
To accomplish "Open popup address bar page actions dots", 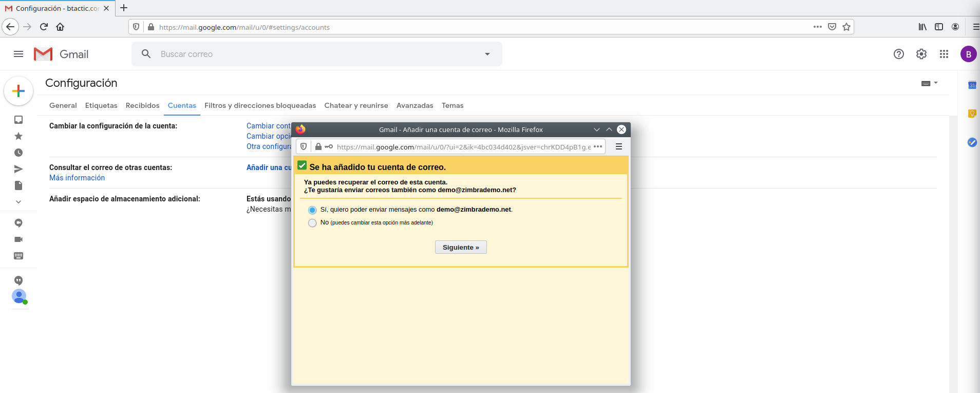I will point(598,146).
